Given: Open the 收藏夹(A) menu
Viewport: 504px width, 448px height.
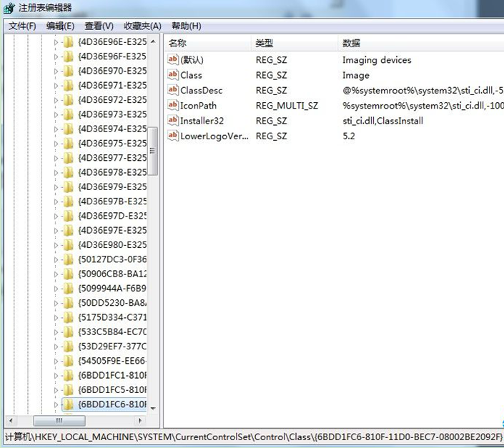Looking at the screenshot, I should pos(142,26).
